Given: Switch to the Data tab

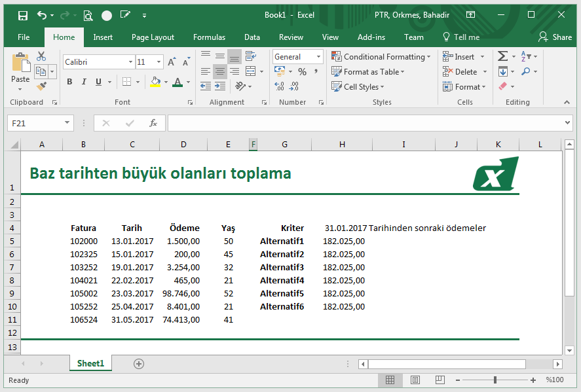Looking at the screenshot, I should pyautogui.click(x=252, y=37).
